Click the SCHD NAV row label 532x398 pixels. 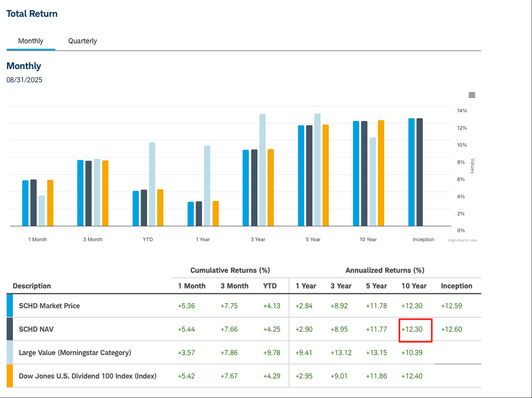(x=36, y=329)
